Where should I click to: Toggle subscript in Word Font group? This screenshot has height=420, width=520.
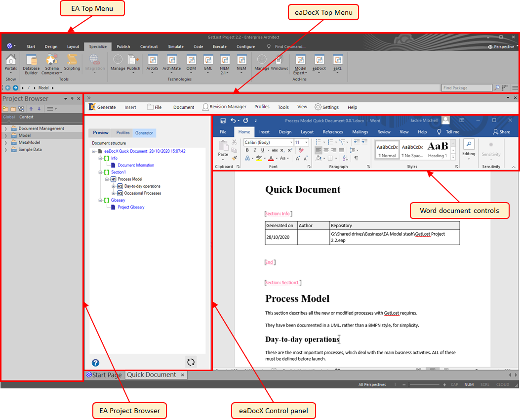pyautogui.click(x=282, y=150)
